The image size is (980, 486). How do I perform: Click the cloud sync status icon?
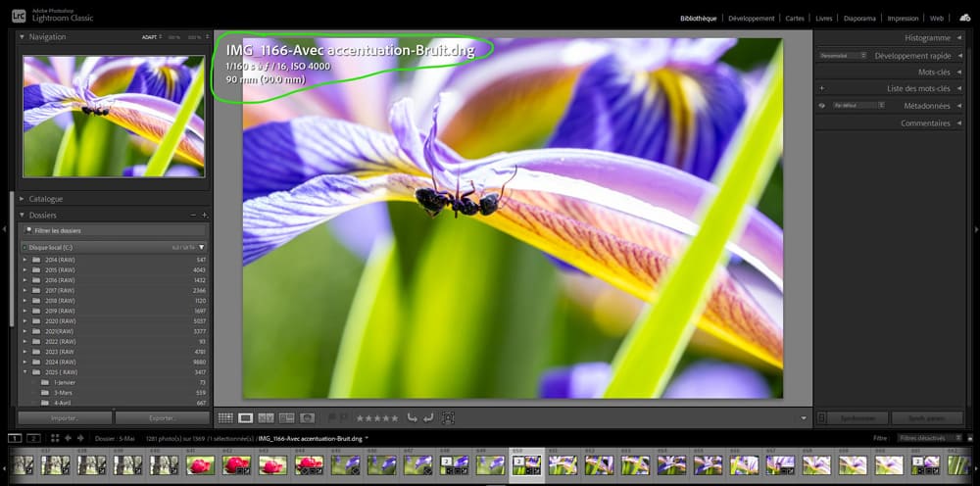point(964,18)
